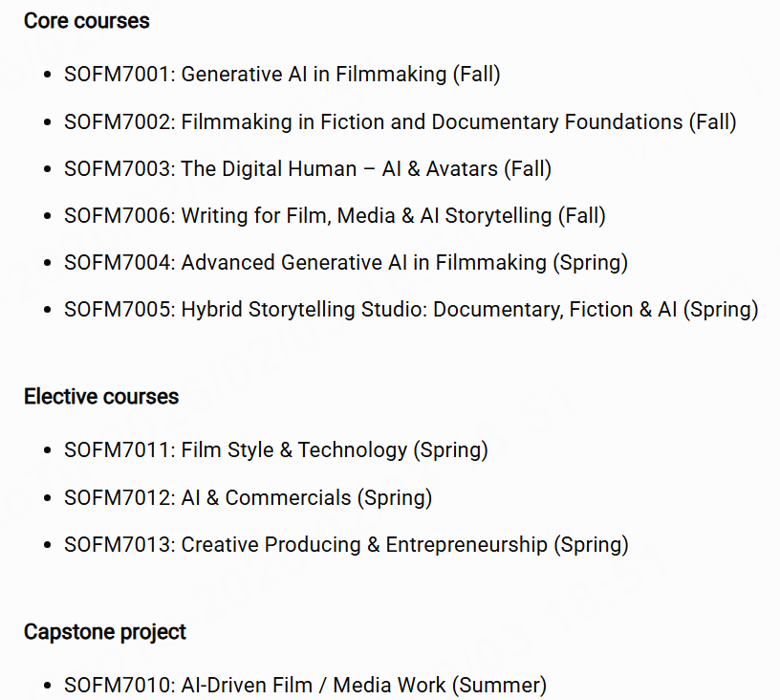Click the bullet point before SOFM7003
The height and width of the screenshot is (700, 780).
coord(48,170)
